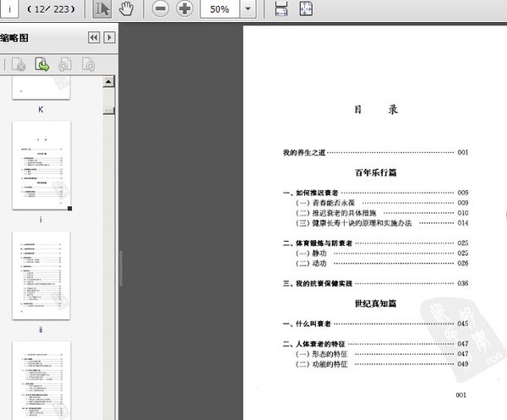Click thumbnail list scroll up arrow
Viewport: 507px width, 420px height.
(108, 82)
